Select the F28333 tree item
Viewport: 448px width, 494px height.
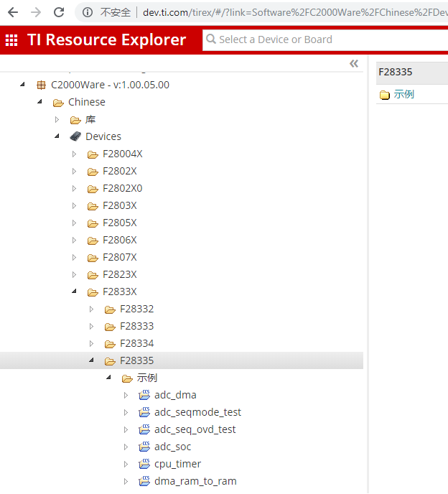(x=136, y=326)
